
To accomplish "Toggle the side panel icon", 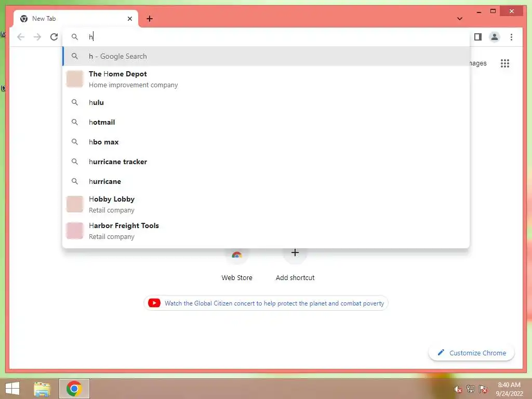I will tap(478, 37).
